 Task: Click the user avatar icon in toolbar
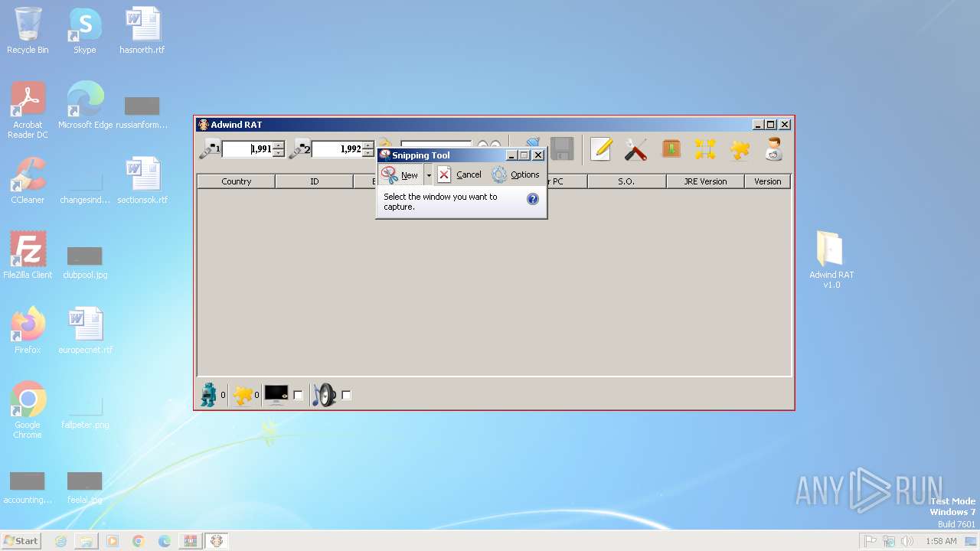coord(773,149)
